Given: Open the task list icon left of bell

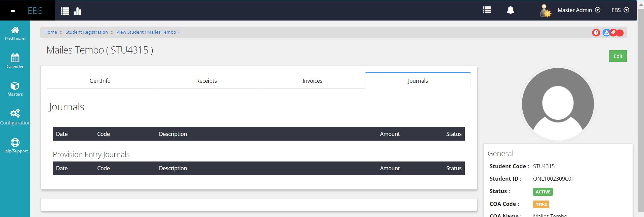Looking at the screenshot, I should (487, 10).
